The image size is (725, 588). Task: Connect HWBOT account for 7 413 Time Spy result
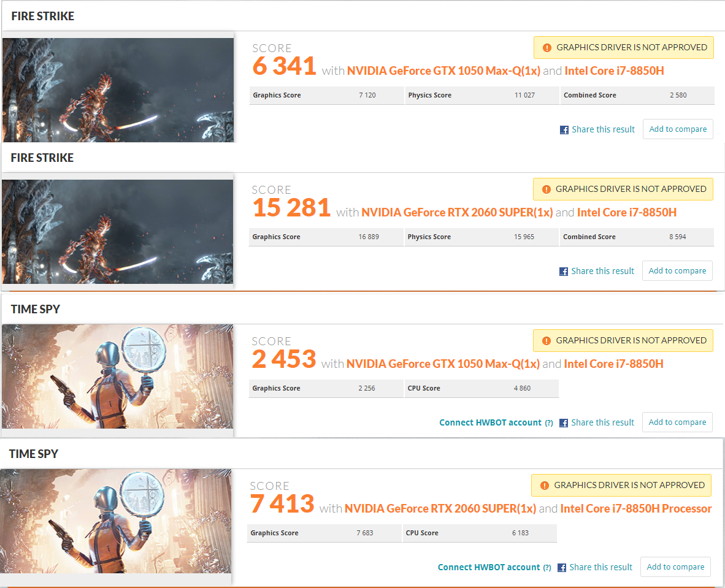489,567
